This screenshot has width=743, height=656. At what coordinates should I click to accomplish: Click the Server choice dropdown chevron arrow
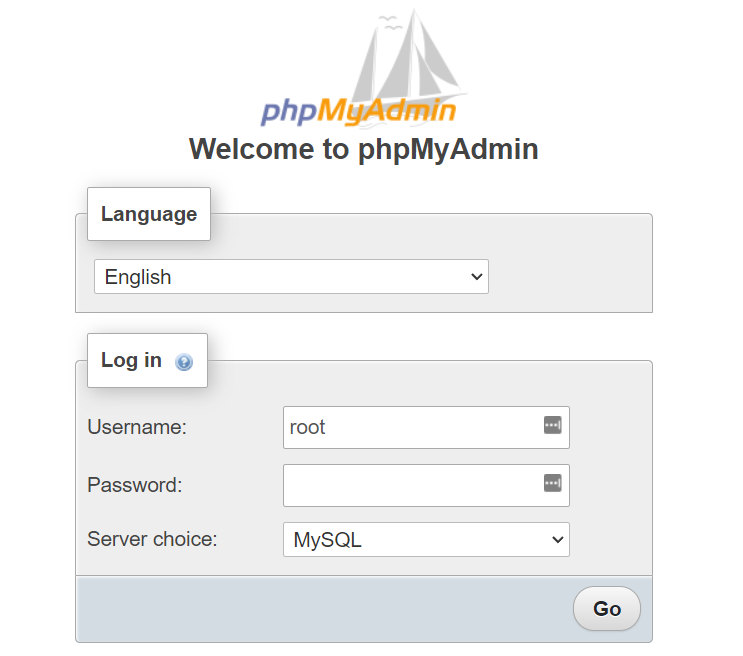(557, 540)
